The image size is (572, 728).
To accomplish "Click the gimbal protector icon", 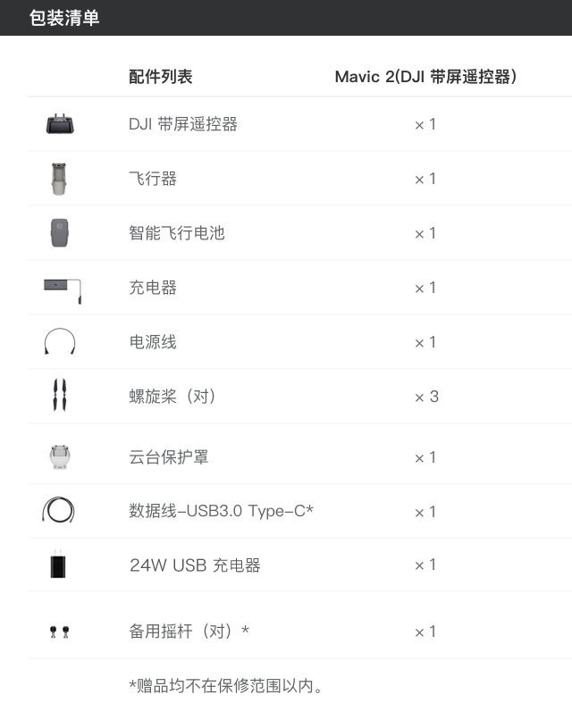I will pos(60,456).
